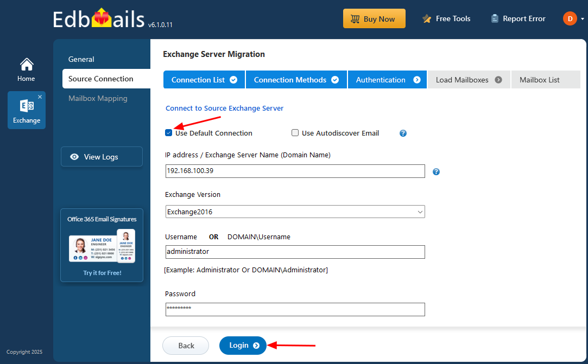Screen dimensions: 588x364
Task: Switch to Connection Methods step tab
Action: 296,80
